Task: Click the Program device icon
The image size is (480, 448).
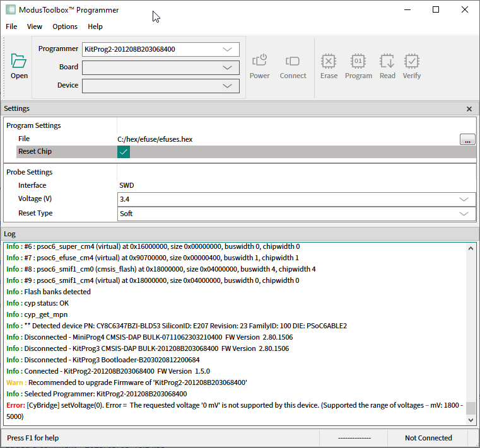Action: point(358,61)
